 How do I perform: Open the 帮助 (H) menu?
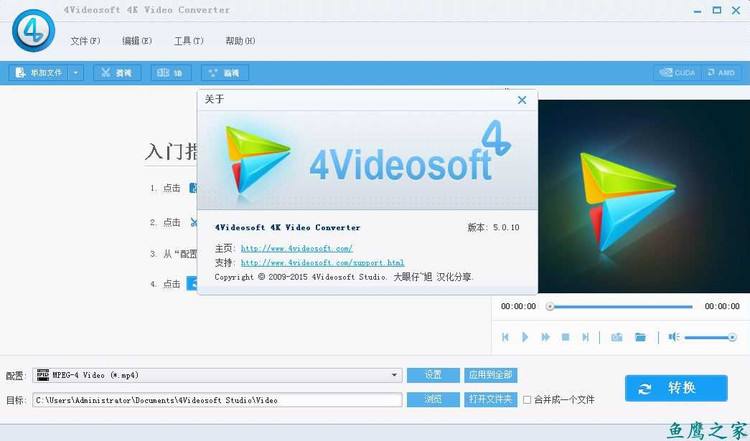pos(240,41)
